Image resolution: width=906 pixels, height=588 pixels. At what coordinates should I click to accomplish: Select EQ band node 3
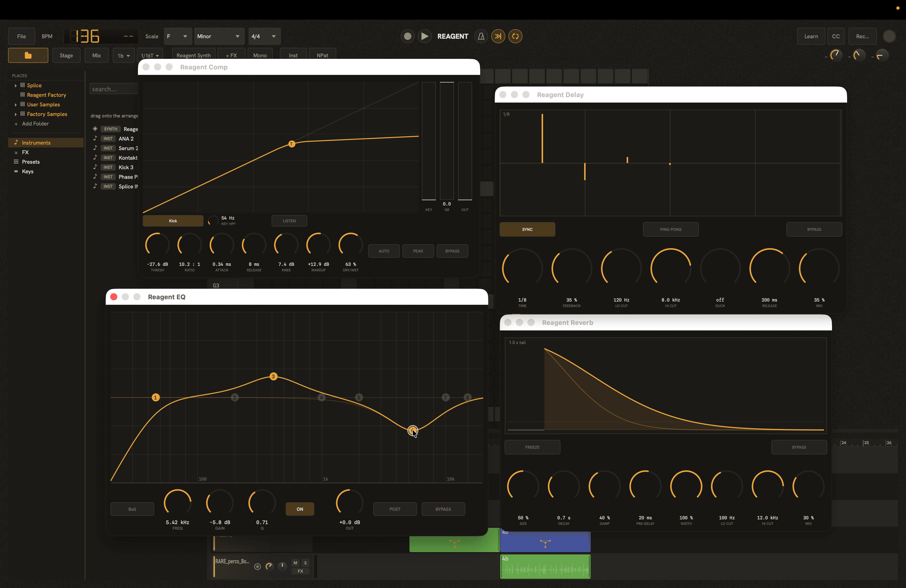pos(273,376)
